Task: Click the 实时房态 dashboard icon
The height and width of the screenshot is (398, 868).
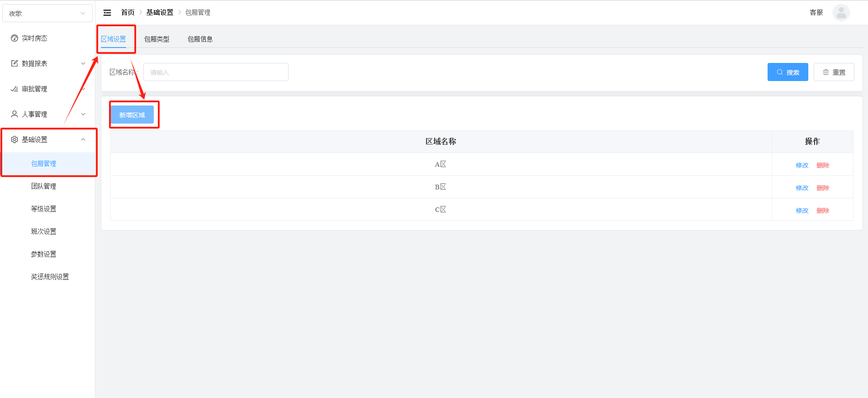Action: [14, 38]
